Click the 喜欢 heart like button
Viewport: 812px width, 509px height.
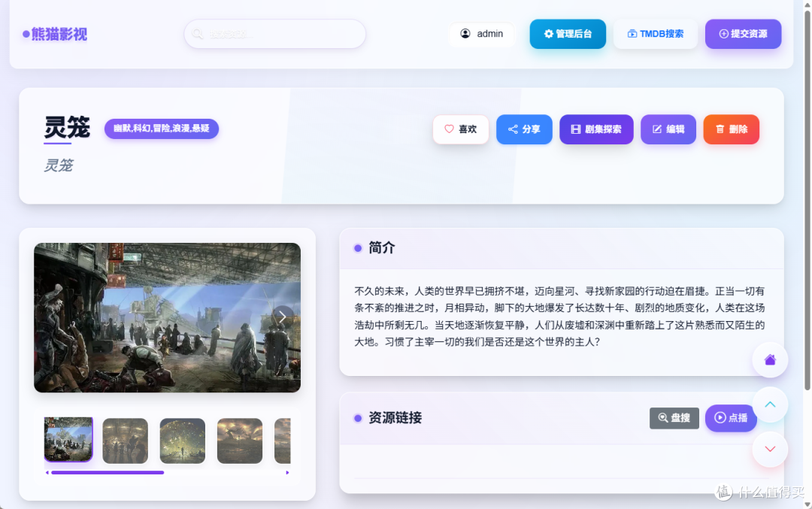[460, 129]
